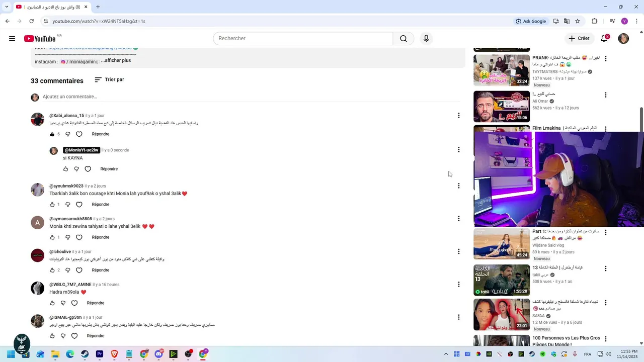Click the mini player video of streamer
This screenshot has height=362, width=644.
(558, 179)
